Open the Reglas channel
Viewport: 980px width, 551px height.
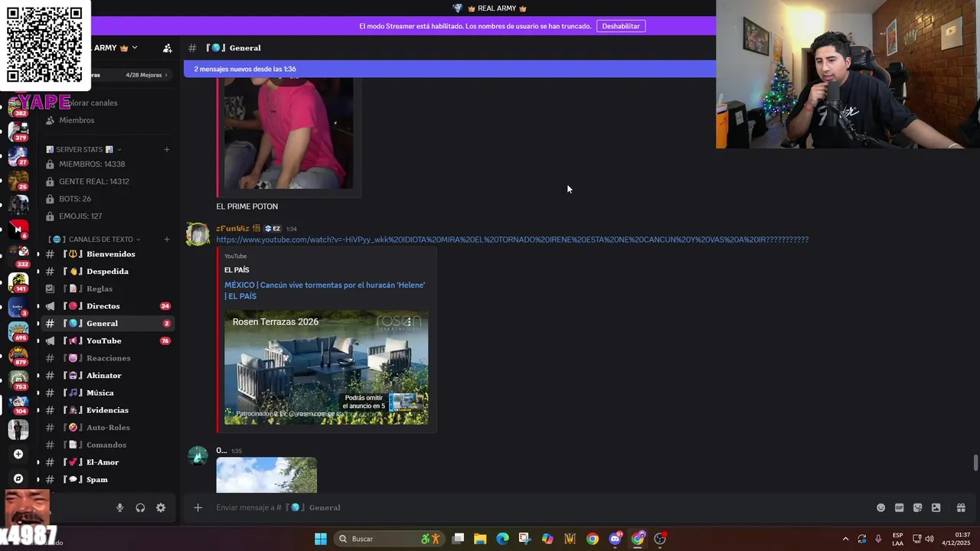(106, 289)
